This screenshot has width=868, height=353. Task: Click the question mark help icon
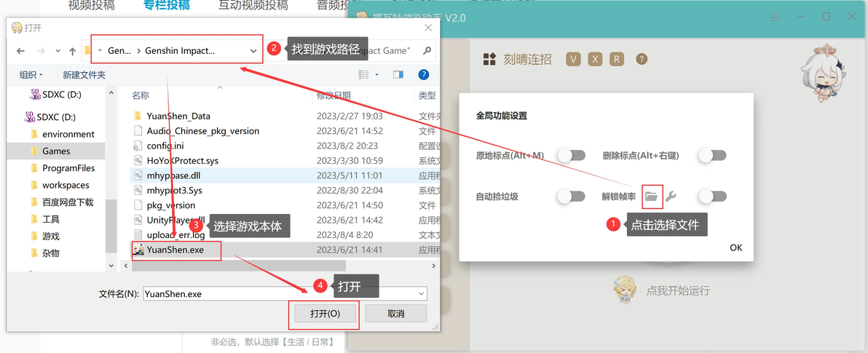pos(642,59)
